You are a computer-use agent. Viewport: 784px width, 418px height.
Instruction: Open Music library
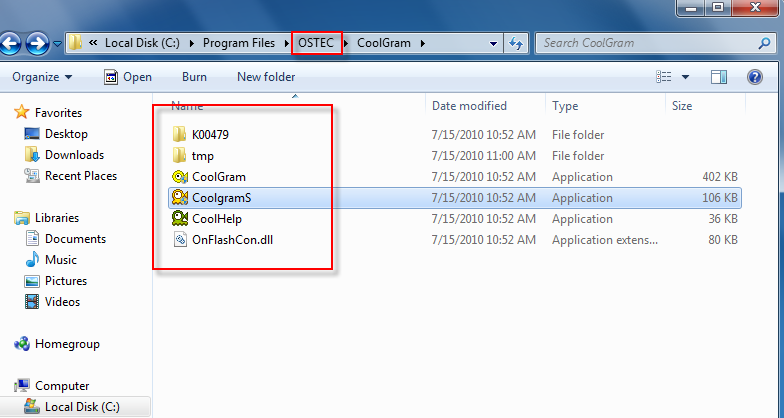[60, 260]
